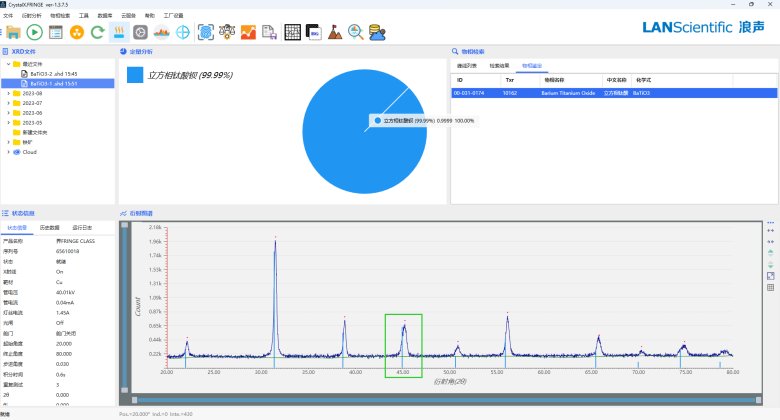Click the blue legend swatch for 立方相钛酸钡
The width and height of the screenshot is (780, 420).
135,75
